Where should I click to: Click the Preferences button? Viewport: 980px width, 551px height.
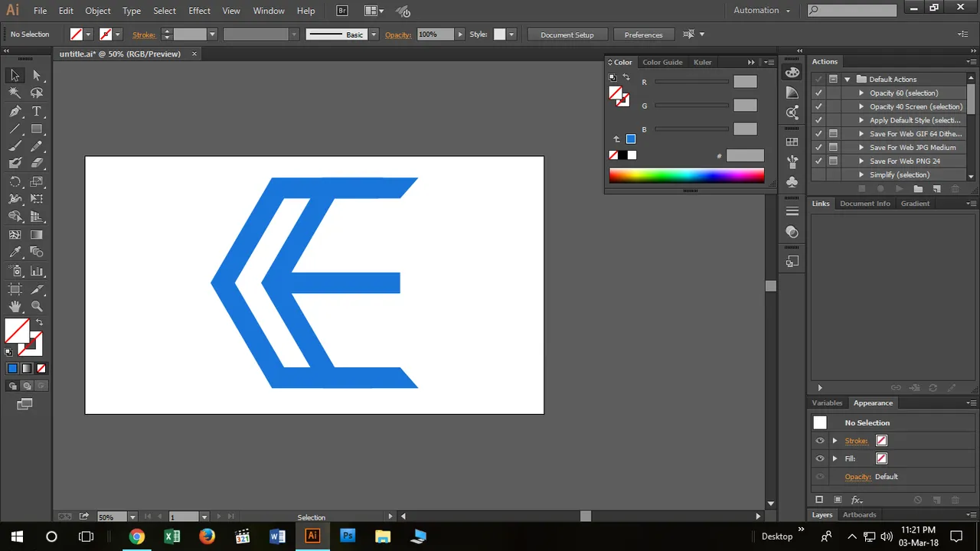[x=644, y=34]
